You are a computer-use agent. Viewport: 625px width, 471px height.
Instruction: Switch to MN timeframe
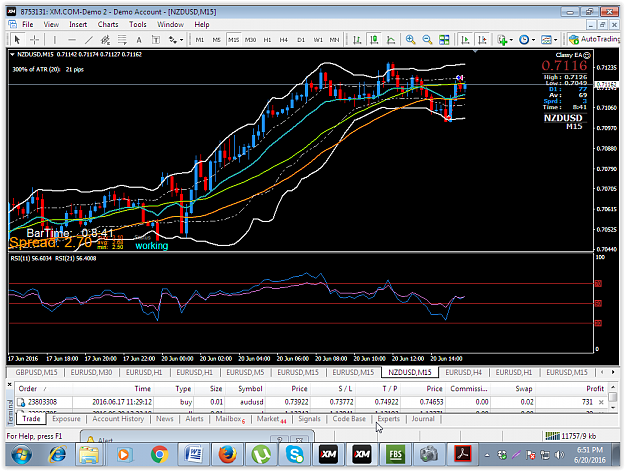point(334,40)
